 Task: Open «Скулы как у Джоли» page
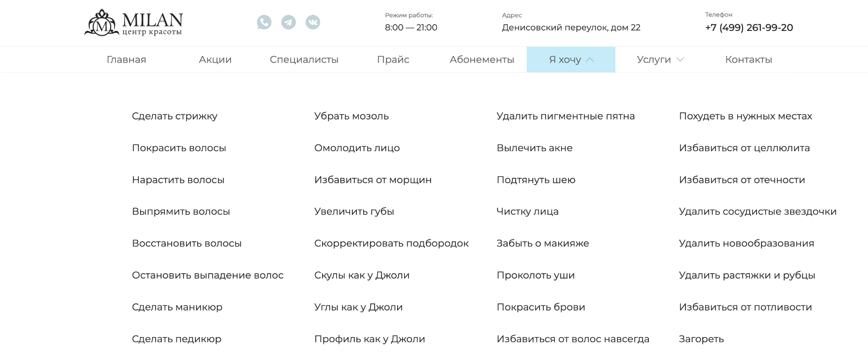point(362,275)
